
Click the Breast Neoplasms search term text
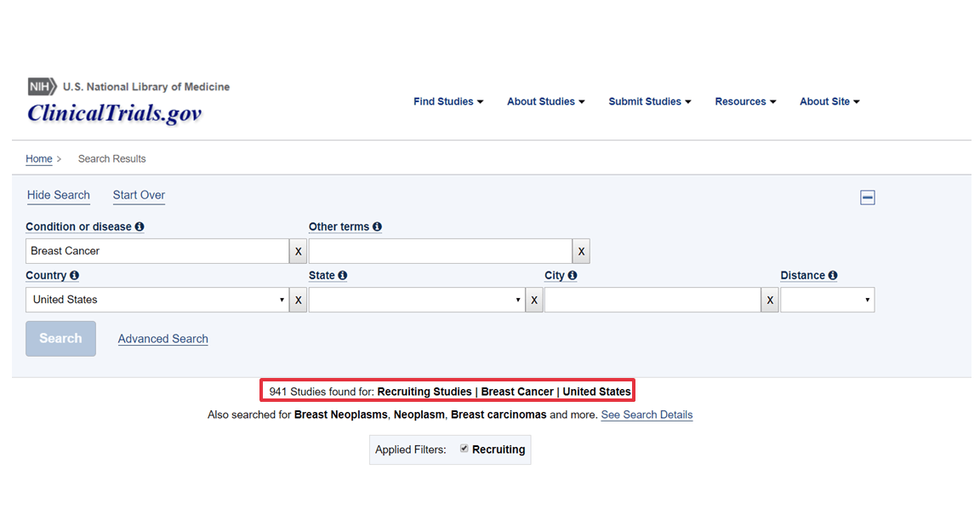[340, 415]
